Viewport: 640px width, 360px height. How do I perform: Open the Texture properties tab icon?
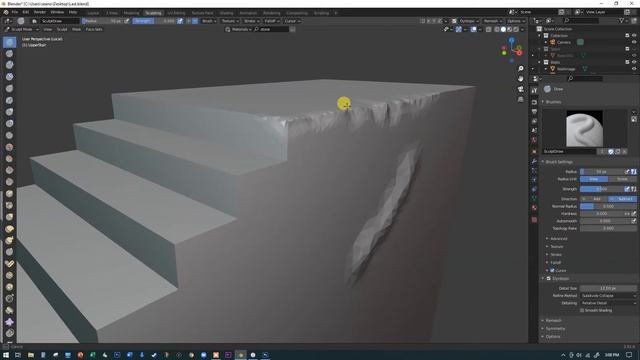coord(534,220)
